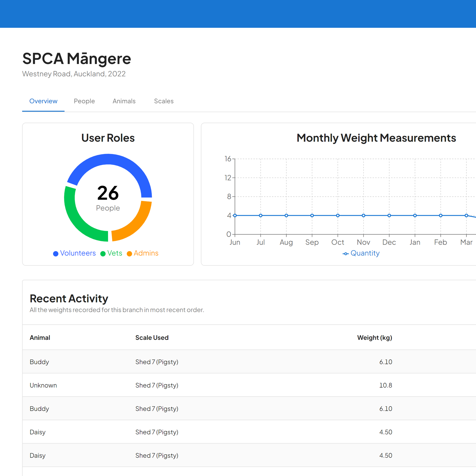Open the Scales tab
The height and width of the screenshot is (476, 476).
tap(164, 101)
